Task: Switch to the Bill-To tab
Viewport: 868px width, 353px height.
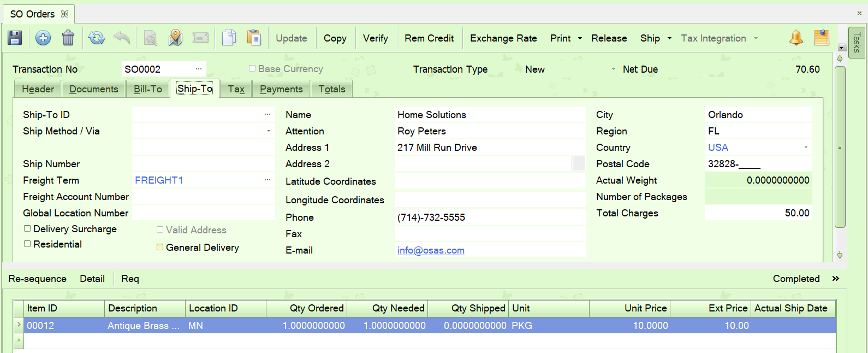Action: 148,89
